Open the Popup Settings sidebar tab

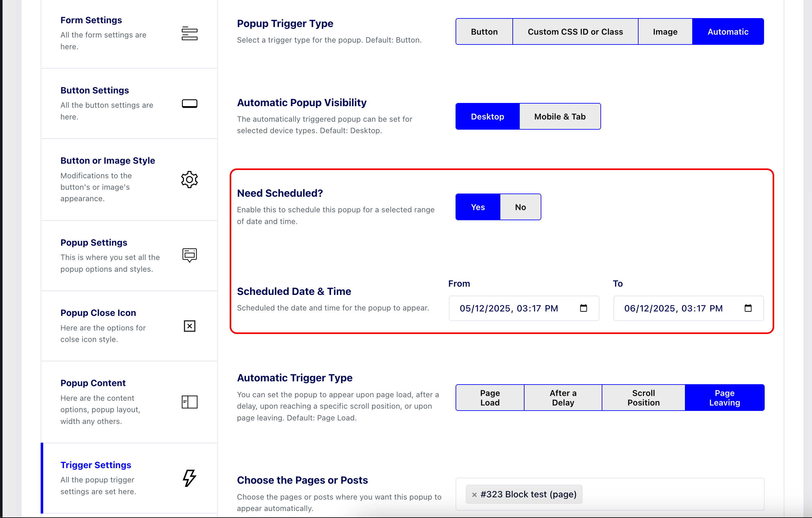tap(94, 243)
